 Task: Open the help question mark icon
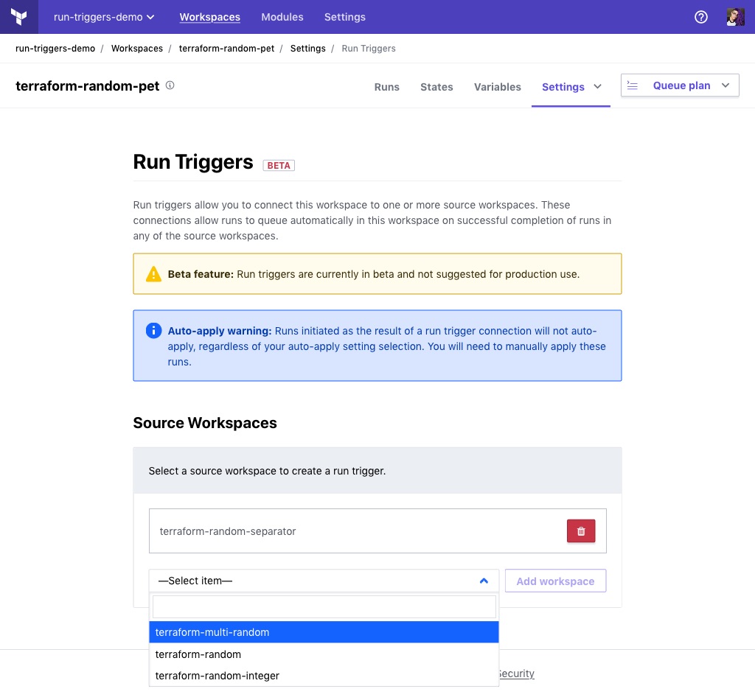pyautogui.click(x=700, y=17)
